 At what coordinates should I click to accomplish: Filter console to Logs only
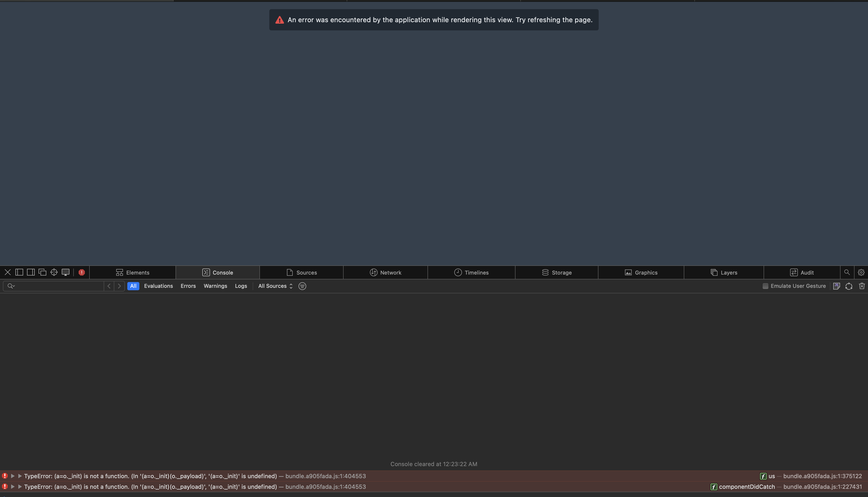point(241,286)
